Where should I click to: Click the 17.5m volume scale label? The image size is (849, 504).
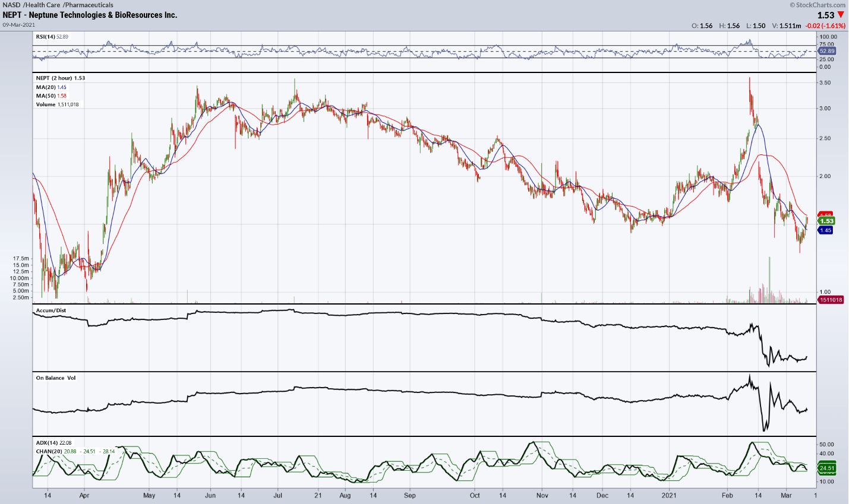point(21,259)
